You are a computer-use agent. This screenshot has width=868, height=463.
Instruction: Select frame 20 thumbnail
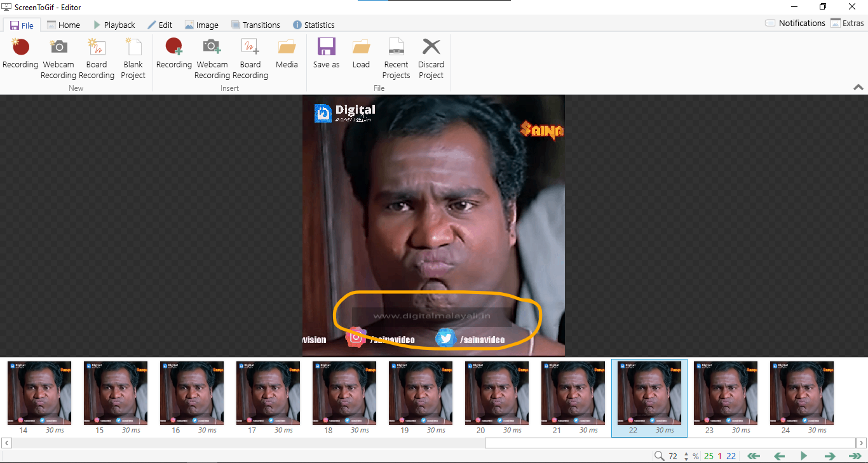pos(497,398)
